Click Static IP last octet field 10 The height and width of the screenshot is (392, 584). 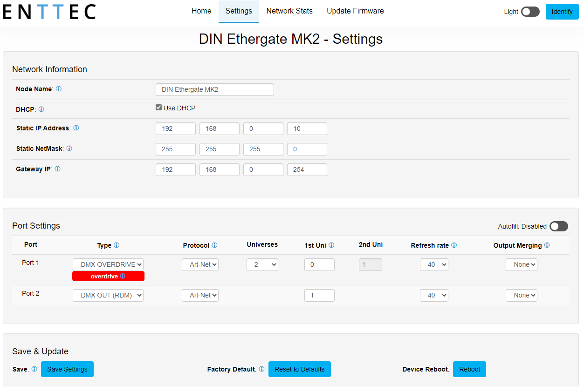[x=307, y=128]
